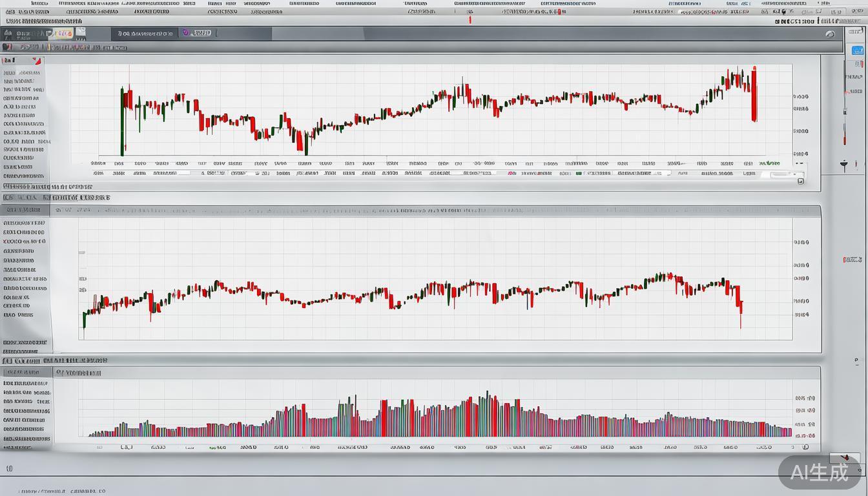Click the round icon at toolbar's right end

831,34
